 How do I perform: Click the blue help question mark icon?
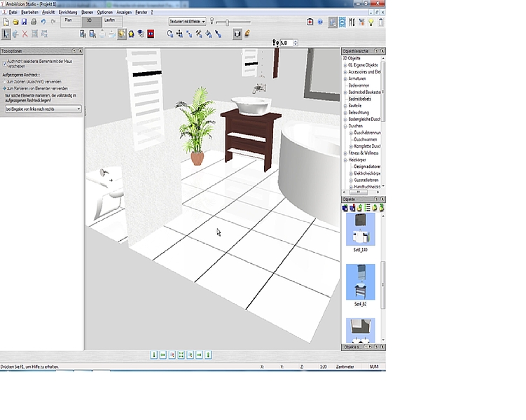click(x=320, y=22)
